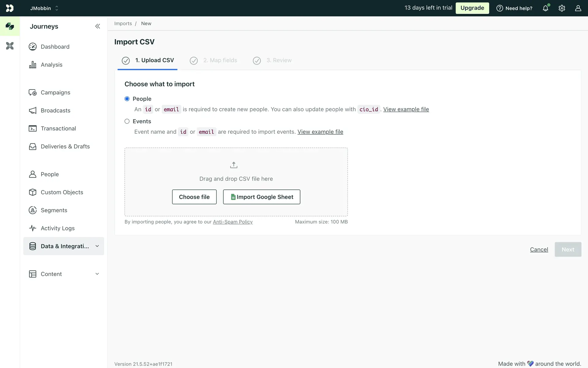Select the Events radio button
588x368 pixels.
click(127, 121)
